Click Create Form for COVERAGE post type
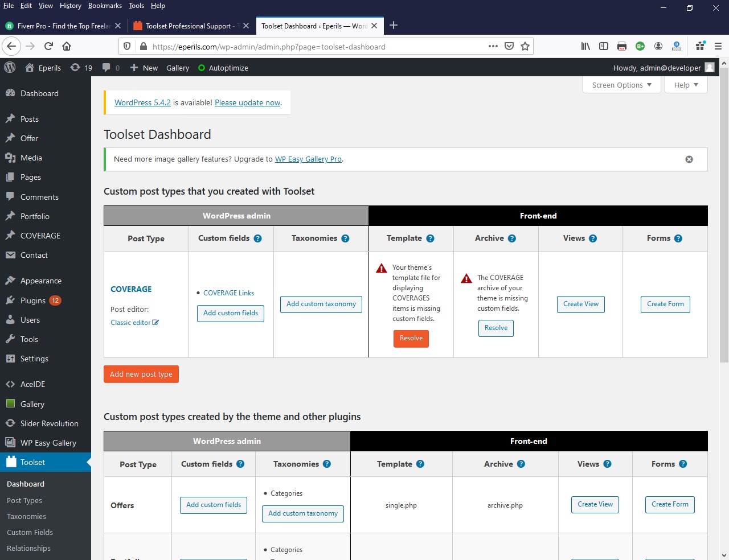Image resolution: width=729 pixels, height=560 pixels. click(x=665, y=304)
